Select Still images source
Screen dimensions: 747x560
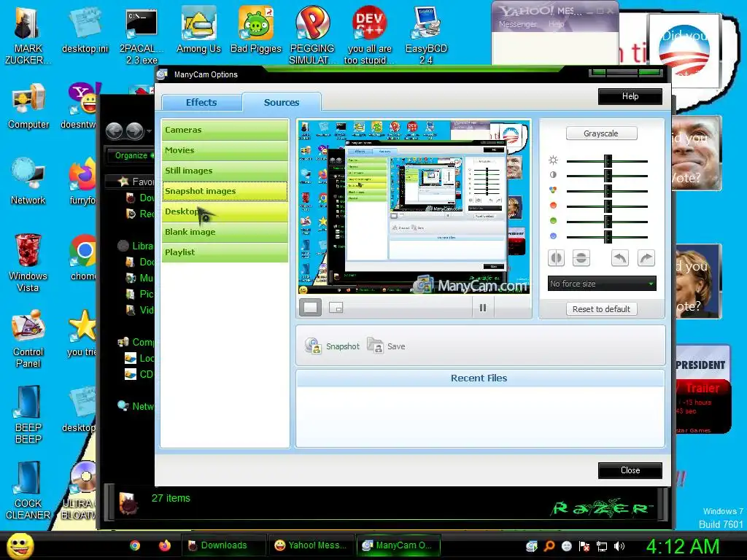[225, 171]
